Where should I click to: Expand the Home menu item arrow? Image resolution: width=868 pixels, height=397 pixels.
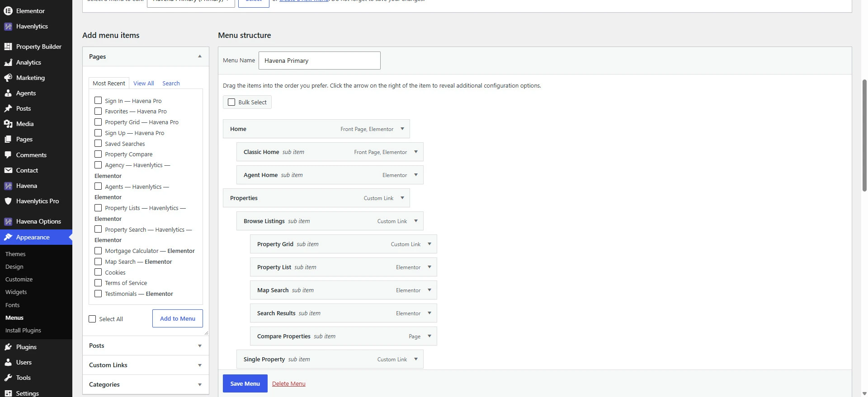click(x=402, y=129)
